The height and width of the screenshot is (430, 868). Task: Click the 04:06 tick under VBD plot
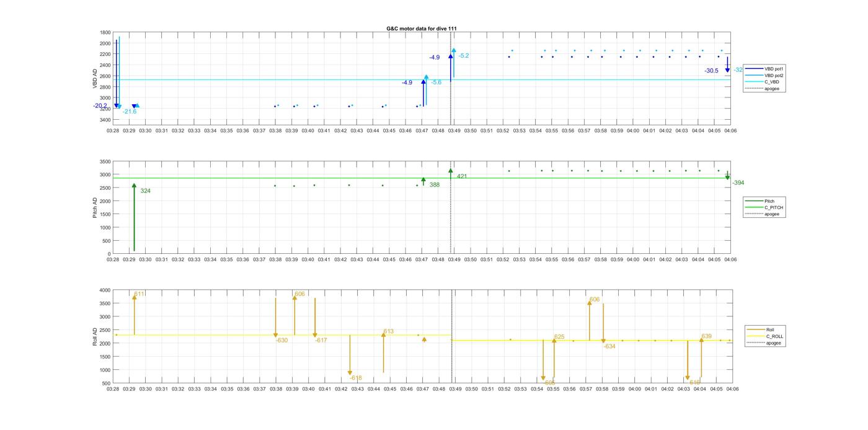pyautogui.click(x=730, y=131)
